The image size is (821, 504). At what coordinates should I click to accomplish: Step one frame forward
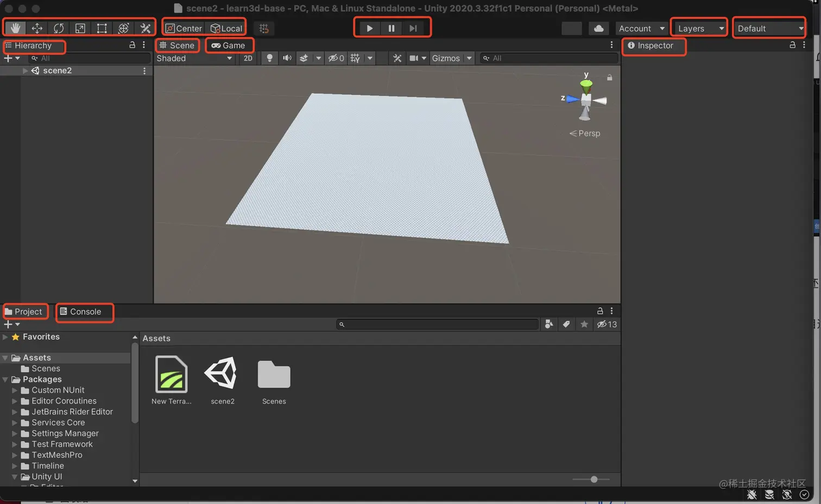coord(413,28)
